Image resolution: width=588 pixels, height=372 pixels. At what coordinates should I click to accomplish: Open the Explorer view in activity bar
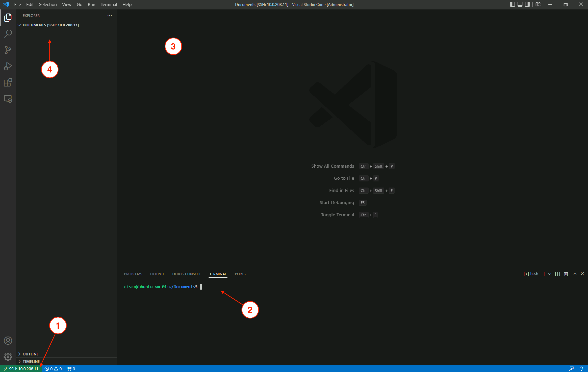[8, 18]
